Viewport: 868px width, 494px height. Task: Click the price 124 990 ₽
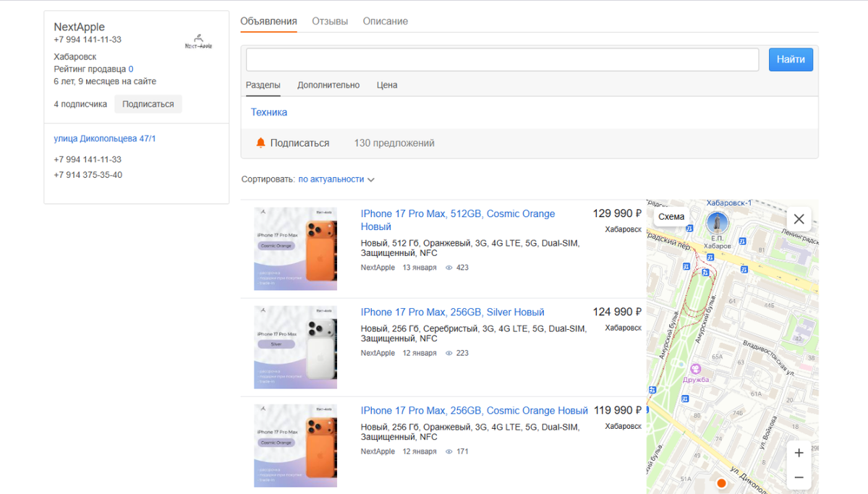[x=617, y=312]
